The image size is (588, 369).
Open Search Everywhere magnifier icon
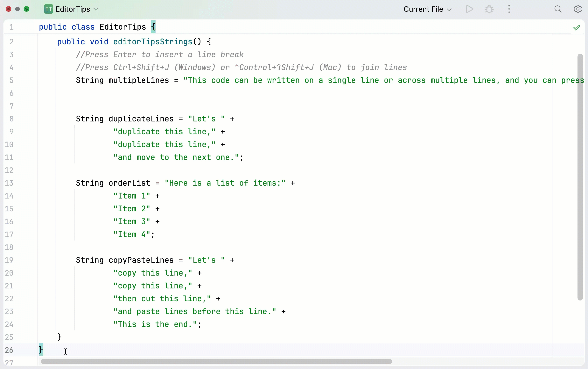(558, 9)
